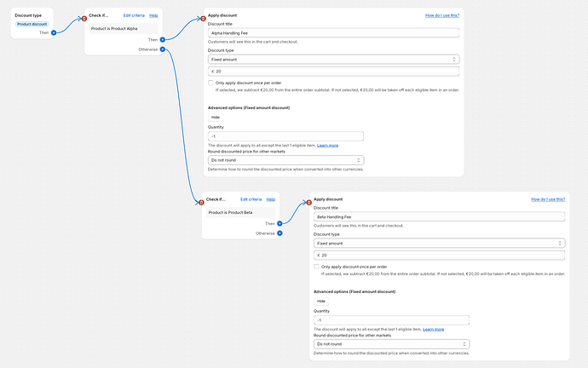The width and height of the screenshot is (588, 368).
Task: Open Edit criteria for Product Alpha check
Action: 133,15
